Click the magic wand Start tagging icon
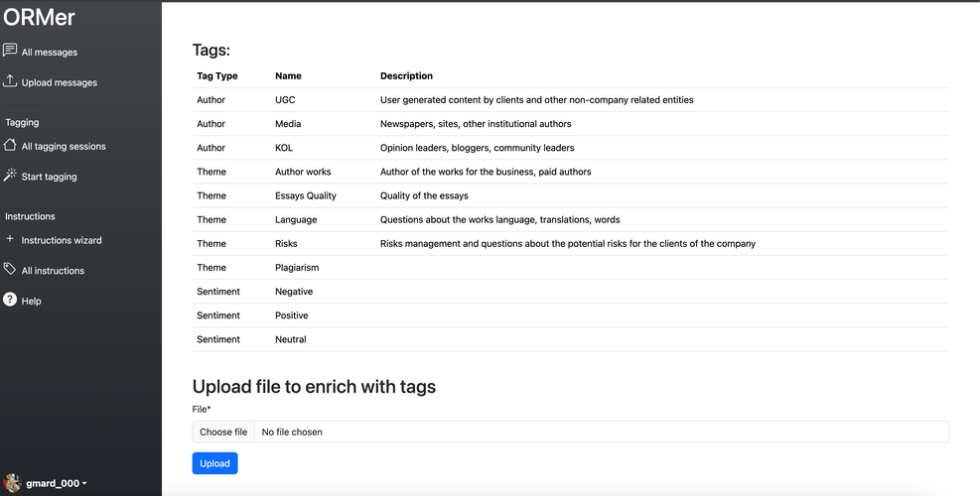Image resolution: width=980 pixels, height=496 pixels. [10, 176]
